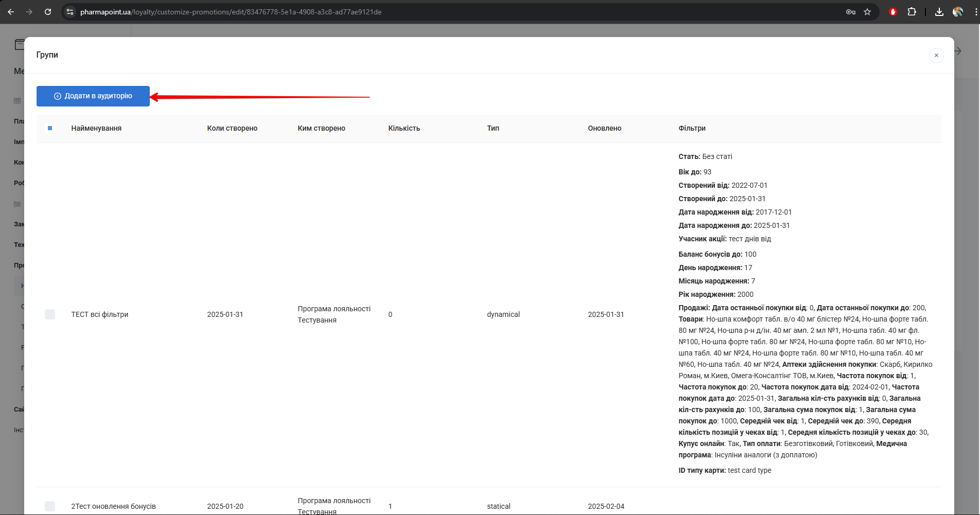The image size is (980, 515).
Task: Click the Коли створено column header
Action: click(232, 128)
